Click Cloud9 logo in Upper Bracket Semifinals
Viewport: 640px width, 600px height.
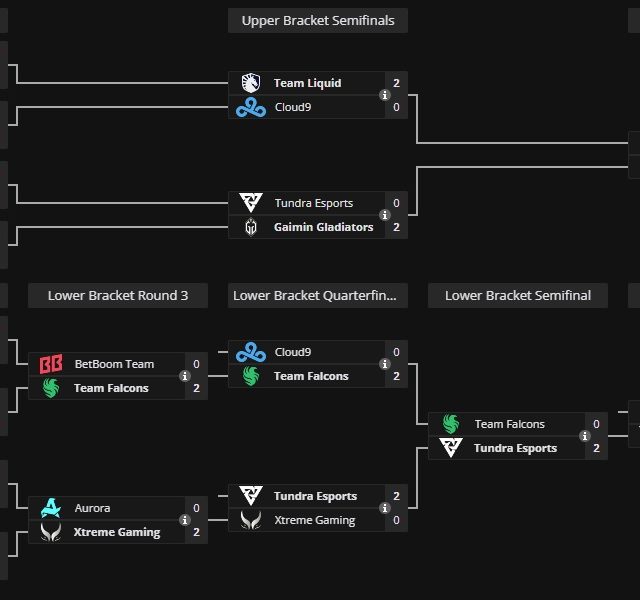click(x=250, y=107)
